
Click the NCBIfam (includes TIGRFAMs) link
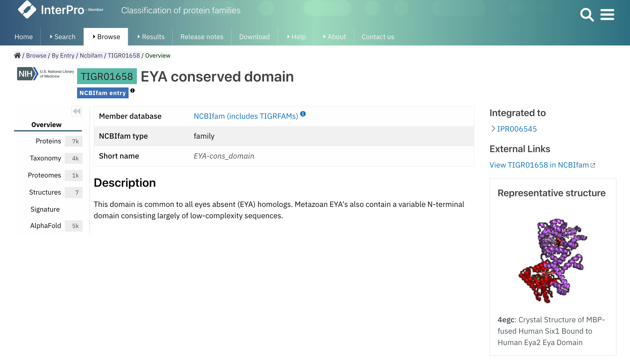pyautogui.click(x=246, y=116)
